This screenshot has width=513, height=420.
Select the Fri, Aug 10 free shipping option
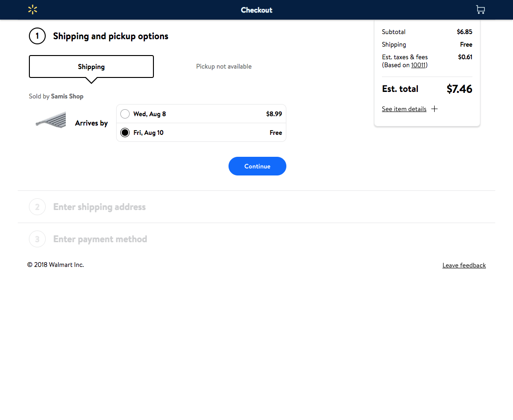(125, 132)
